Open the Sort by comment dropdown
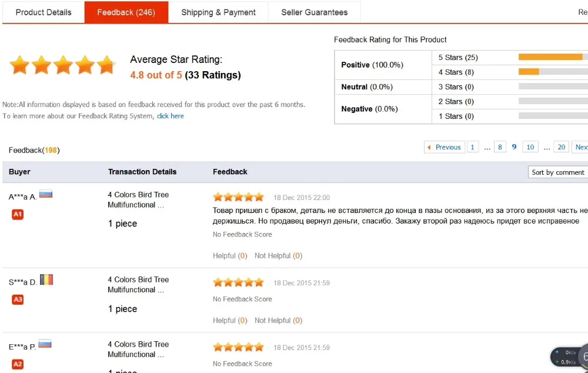588x373 pixels. [x=558, y=172]
